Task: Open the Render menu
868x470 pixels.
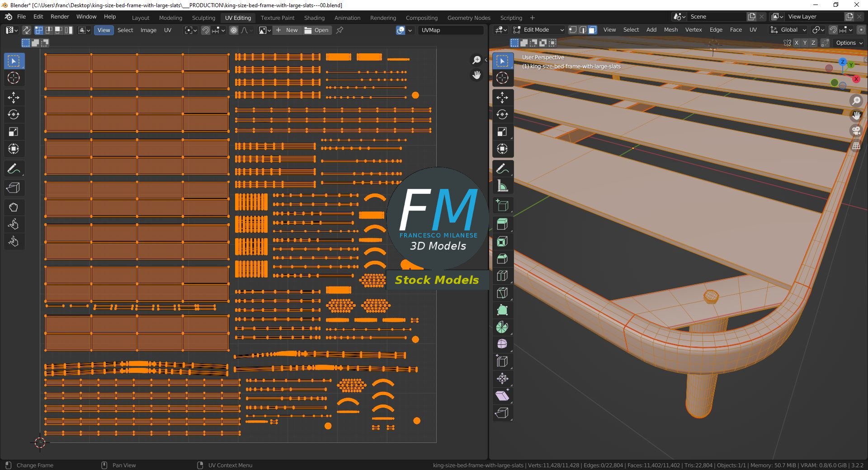Action: click(x=60, y=17)
